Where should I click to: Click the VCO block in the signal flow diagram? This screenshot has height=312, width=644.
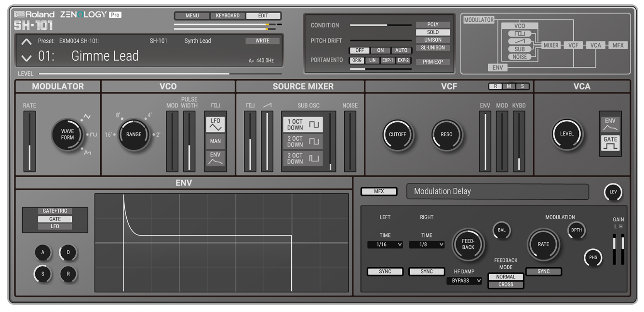point(519,26)
